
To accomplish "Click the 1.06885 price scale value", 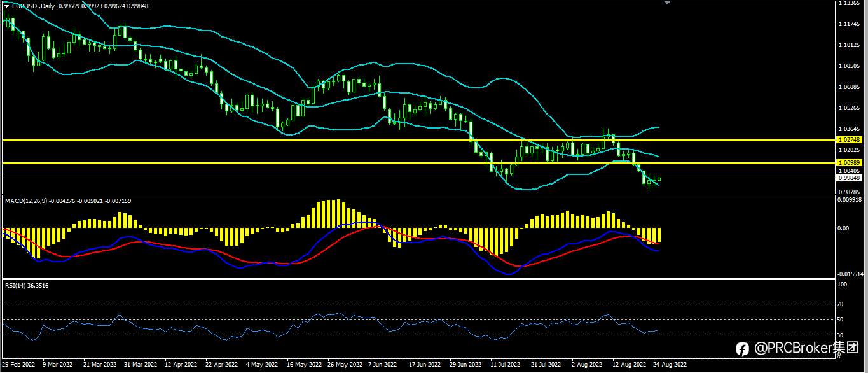I will [849, 87].
